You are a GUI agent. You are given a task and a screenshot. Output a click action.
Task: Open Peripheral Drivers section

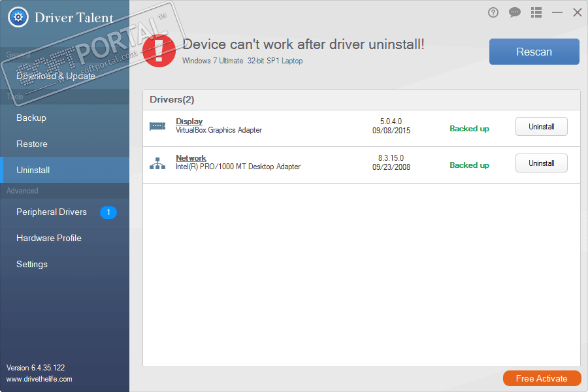click(x=65, y=212)
